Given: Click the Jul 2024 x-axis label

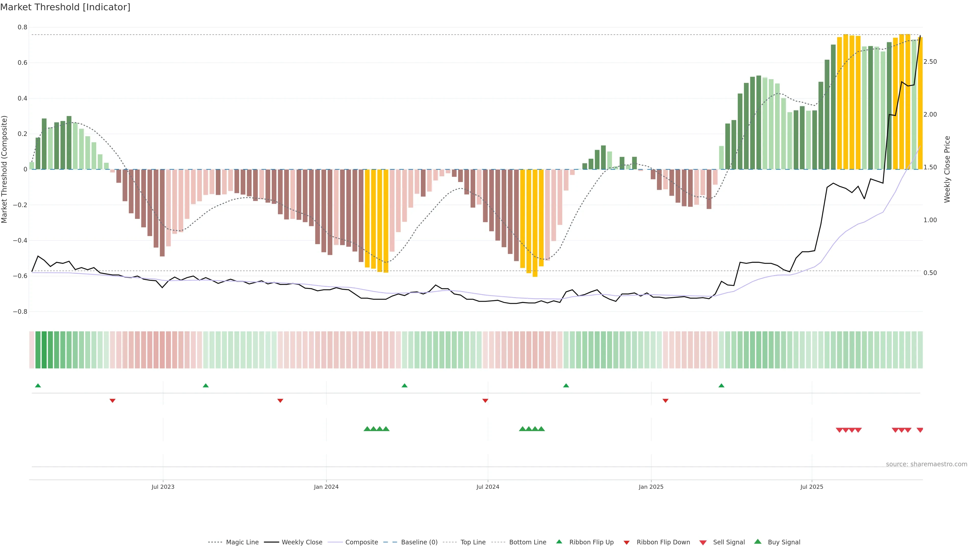Looking at the screenshot, I should (x=488, y=487).
